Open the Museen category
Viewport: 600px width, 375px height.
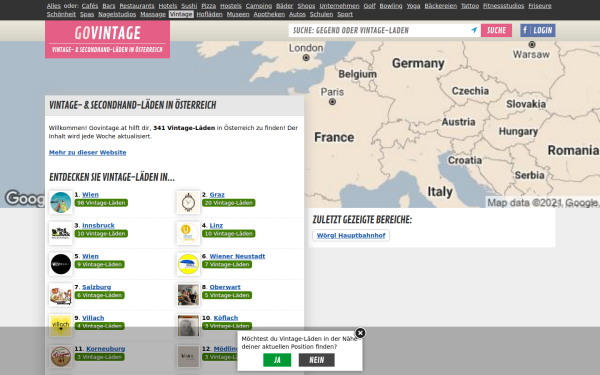238,14
